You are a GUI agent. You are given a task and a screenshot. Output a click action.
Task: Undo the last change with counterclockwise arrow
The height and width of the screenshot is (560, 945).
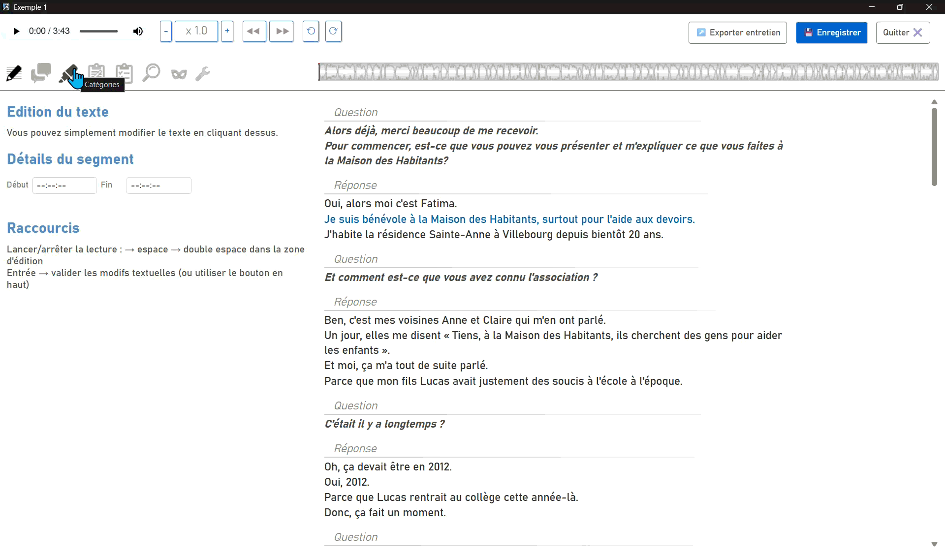pos(311,31)
